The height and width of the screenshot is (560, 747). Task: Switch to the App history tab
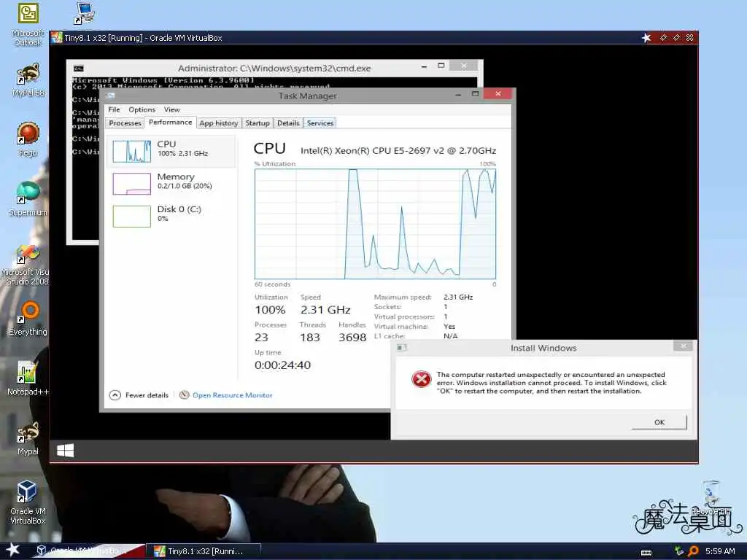pos(219,122)
